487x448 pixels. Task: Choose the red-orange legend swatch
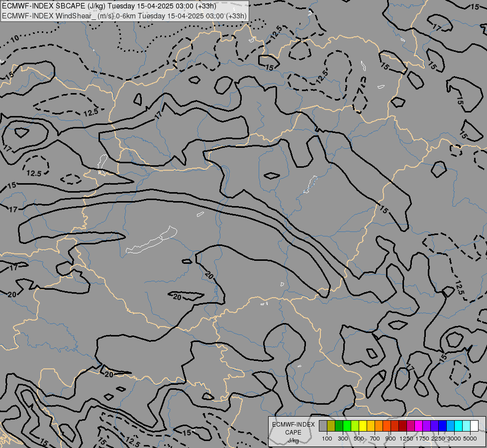tap(387, 426)
